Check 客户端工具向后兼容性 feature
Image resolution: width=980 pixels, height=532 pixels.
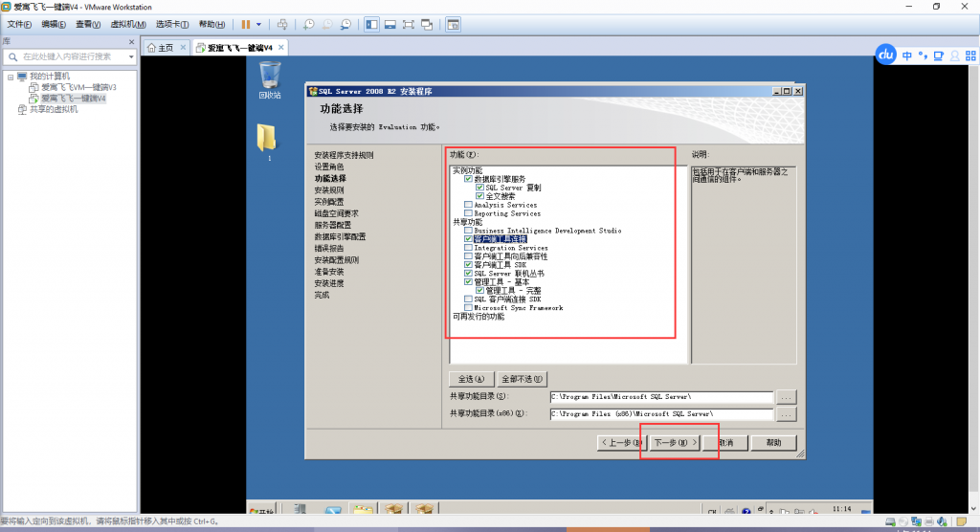coord(468,256)
